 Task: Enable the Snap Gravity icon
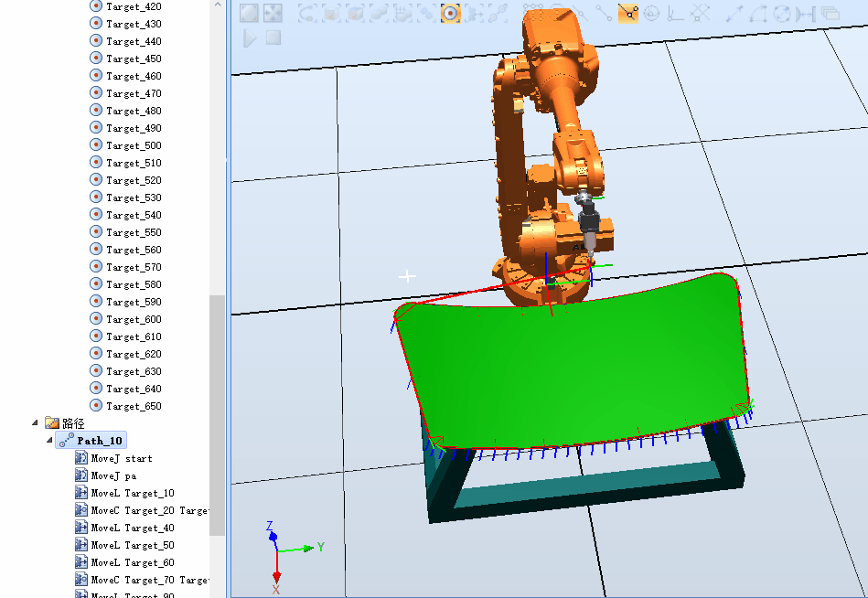(651, 14)
